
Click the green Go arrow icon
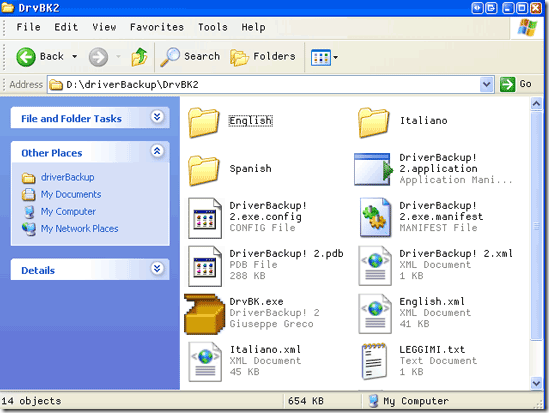pyautogui.click(x=507, y=84)
